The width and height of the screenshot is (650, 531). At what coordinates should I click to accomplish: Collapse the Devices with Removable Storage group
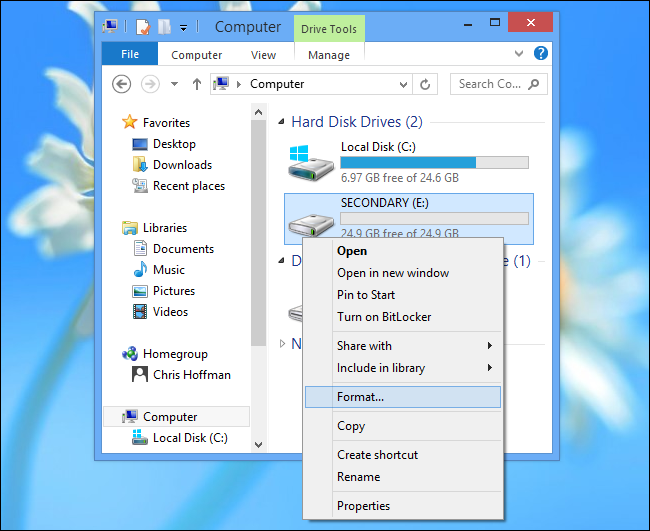(x=281, y=261)
